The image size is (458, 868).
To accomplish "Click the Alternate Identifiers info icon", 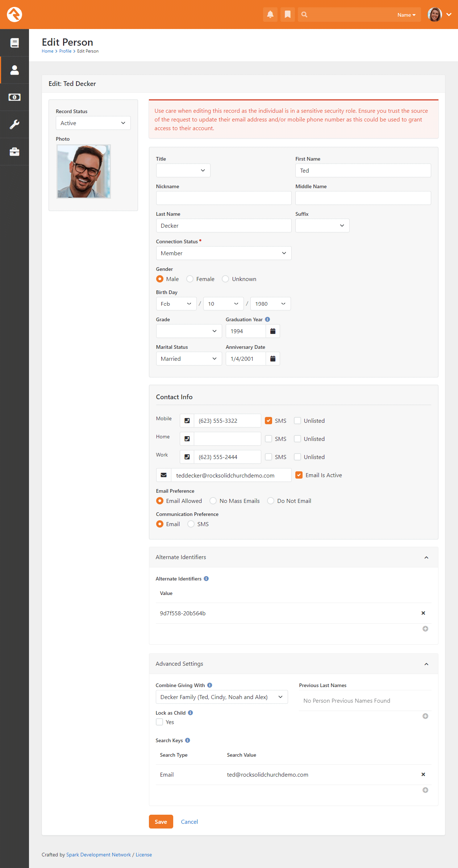I will [x=206, y=579].
